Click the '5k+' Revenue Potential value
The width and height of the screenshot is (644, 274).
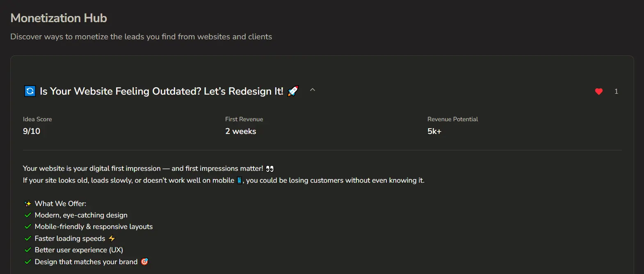(434, 131)
